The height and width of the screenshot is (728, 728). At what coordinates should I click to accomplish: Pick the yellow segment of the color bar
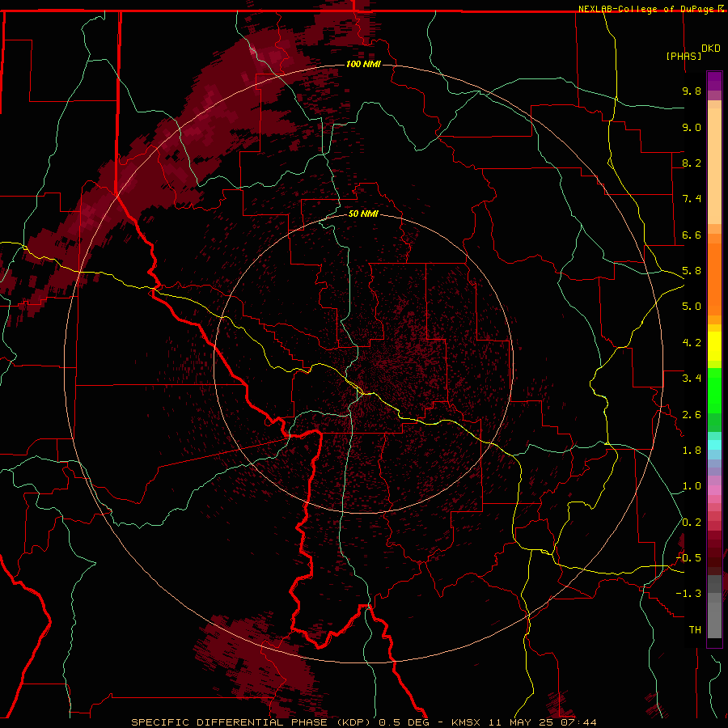(x=714, y=345)
